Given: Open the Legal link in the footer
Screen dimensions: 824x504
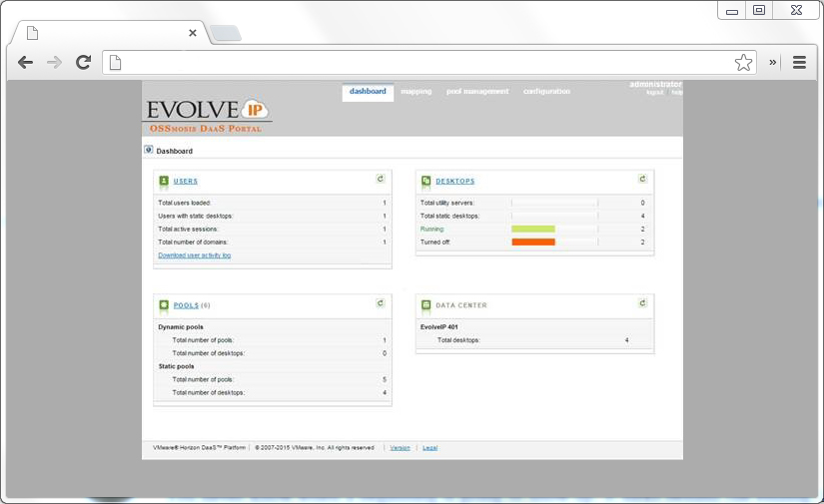Looking at the screenshot, I should pyautogui.click(x=429, y=448).
